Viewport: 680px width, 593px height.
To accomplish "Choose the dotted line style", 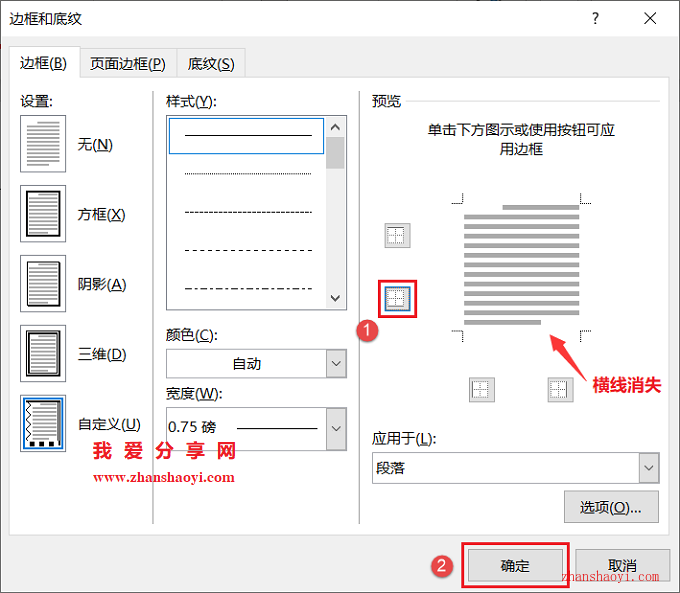I will coord(248,174).
